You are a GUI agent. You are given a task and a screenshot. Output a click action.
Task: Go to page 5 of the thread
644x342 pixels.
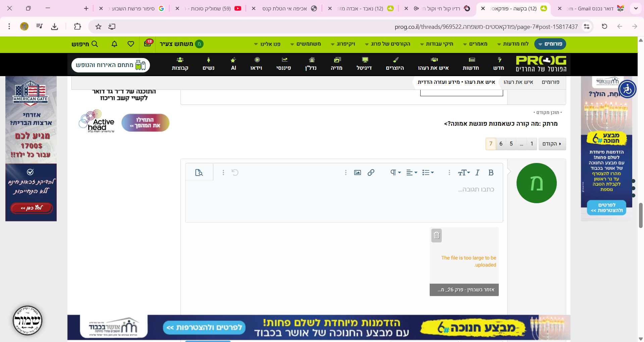click(x=511, y=144)
